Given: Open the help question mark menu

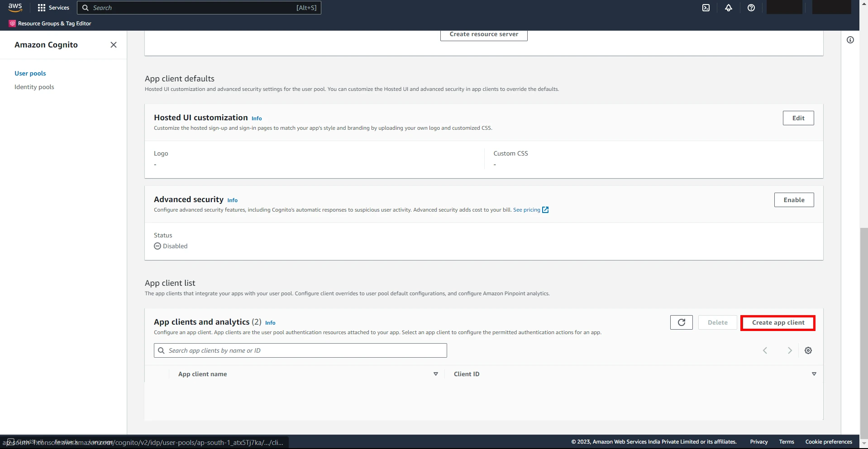Looking at the screenshot, I should pyautogui.click(x=751, y=8).
